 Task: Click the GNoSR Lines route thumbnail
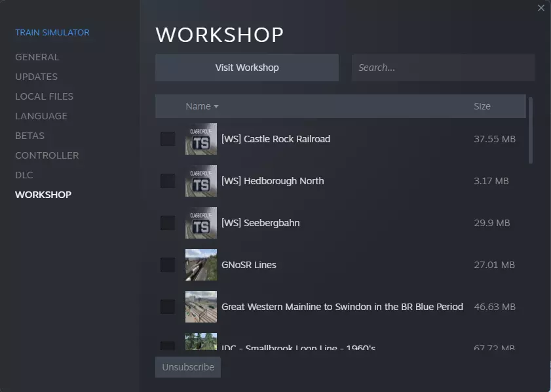pyautogui.click(x=201, y=265)
